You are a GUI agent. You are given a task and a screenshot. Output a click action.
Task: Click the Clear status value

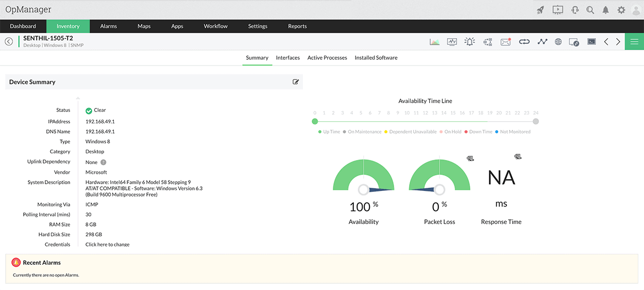pyautogui.click(x=100, y=110)
